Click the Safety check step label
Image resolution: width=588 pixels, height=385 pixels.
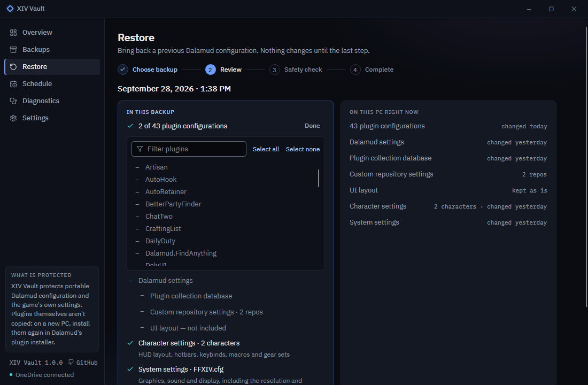(303, 70)
